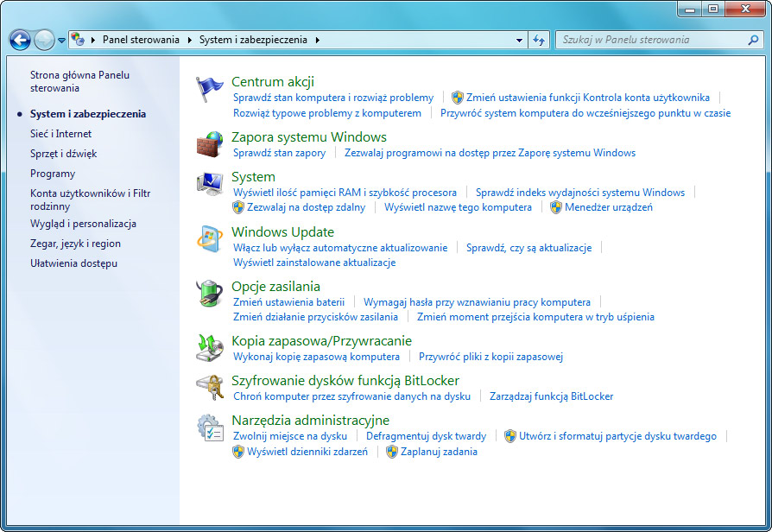Click the Control Panel icon in the address bar
The height and width of the screenshot is (532, 772).
tap(78, 39)
